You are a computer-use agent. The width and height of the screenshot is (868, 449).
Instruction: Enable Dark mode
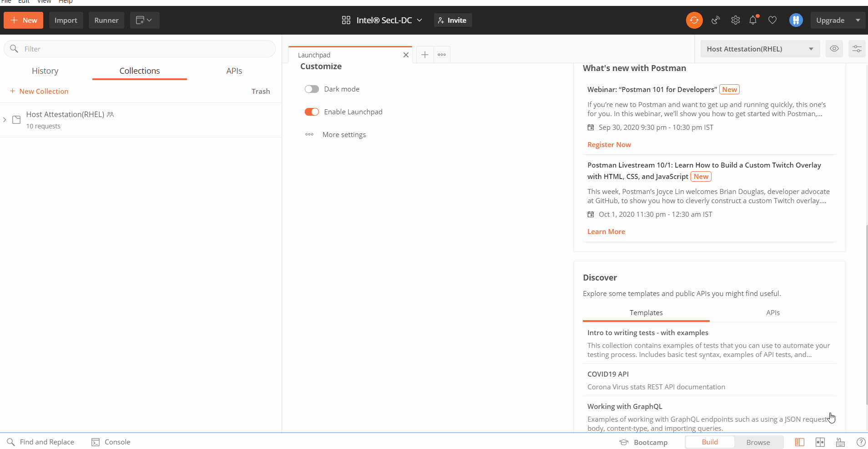coord(312,89)
